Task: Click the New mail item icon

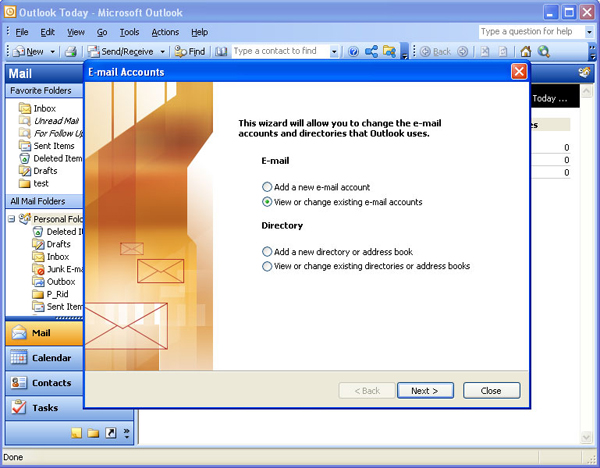Action: (19, 52)
